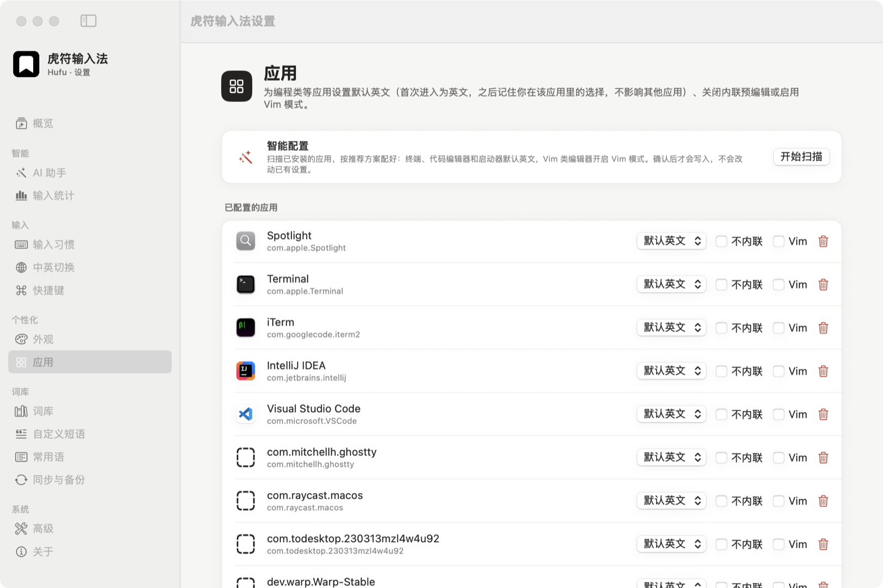Delete the com.todesktop.230313mzl4w4u92 entry
The image size is (883, 588).
point(823,544)
